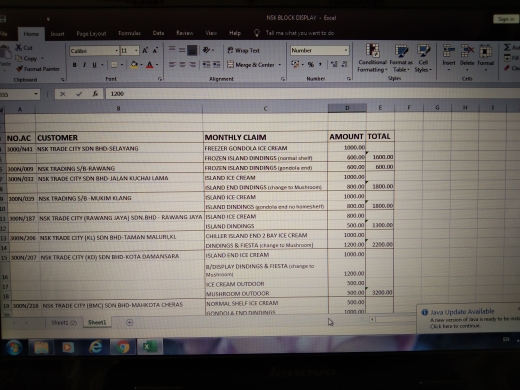
Task: Click the Cut scissors icon
Action: (18, 48)
